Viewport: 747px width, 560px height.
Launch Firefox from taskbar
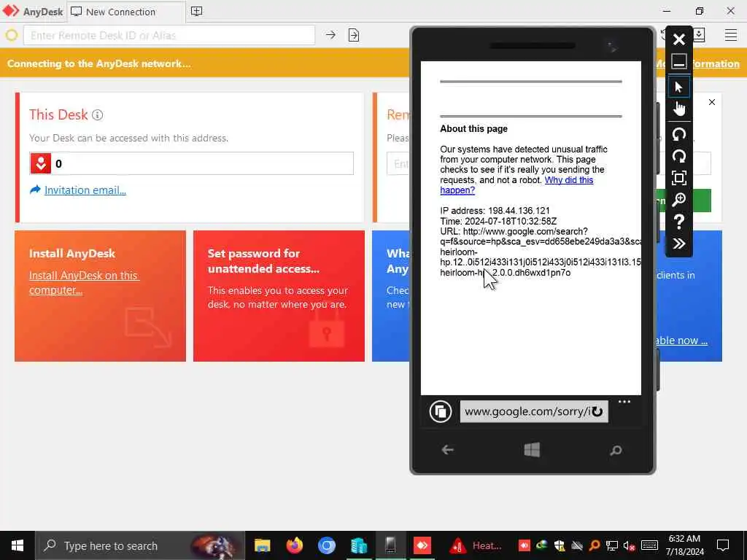(x=295, y=545)
